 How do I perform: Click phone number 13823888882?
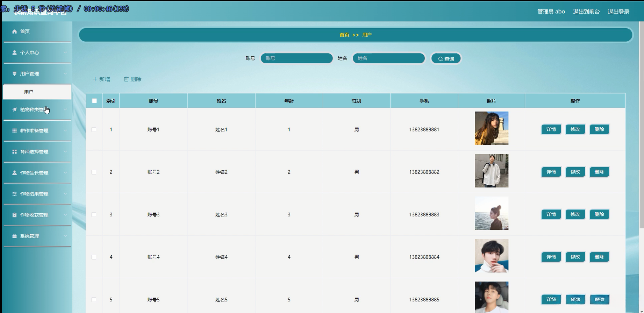tap(424, 172)
